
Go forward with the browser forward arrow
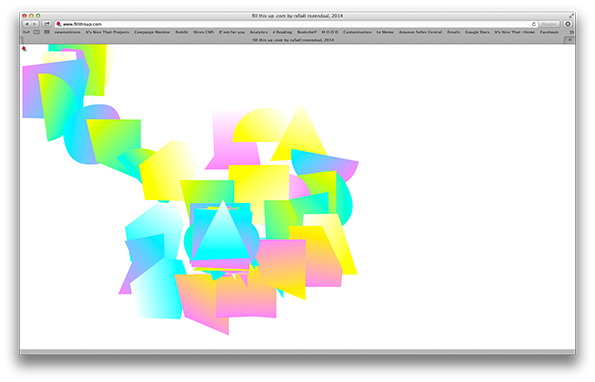point(35,24)
